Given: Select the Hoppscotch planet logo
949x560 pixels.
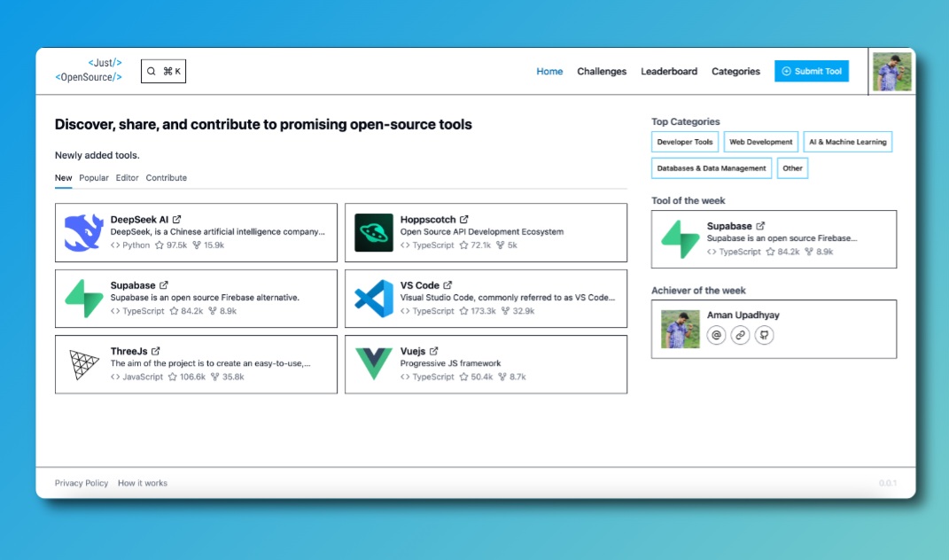Looking at the screenshot, I should coord(373,233).
